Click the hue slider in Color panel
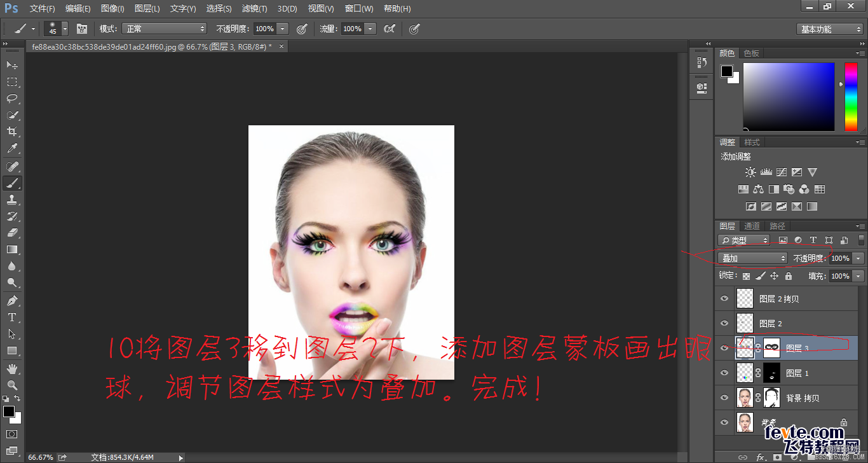The height and width of the screenshot is (463, 868). (x=851, y=97)
